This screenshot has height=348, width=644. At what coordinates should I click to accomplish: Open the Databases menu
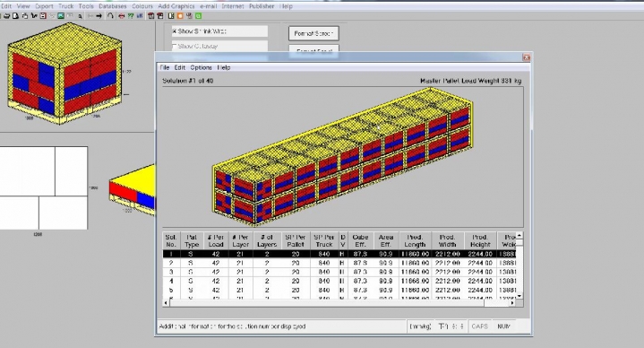tap(113, 6)
